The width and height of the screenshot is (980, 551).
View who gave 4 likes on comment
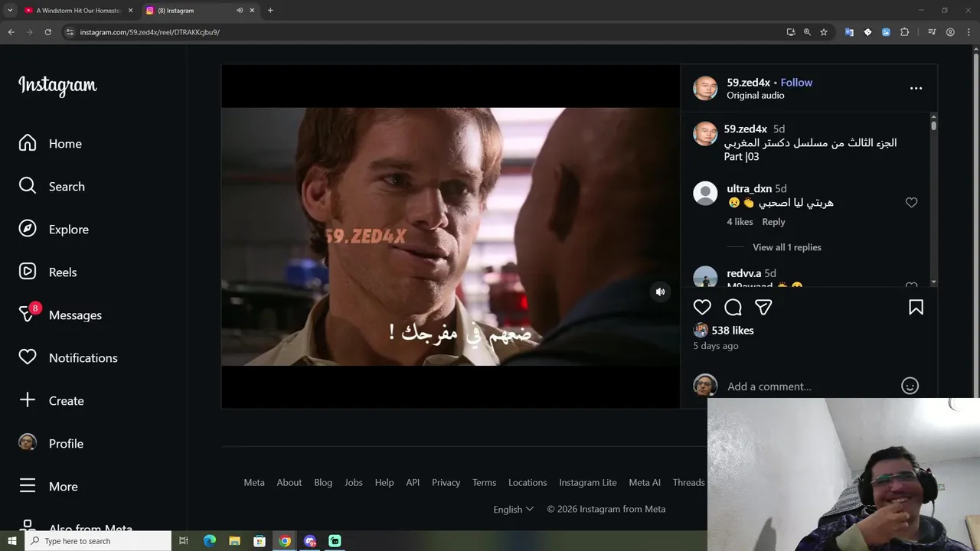coord(740,222)
